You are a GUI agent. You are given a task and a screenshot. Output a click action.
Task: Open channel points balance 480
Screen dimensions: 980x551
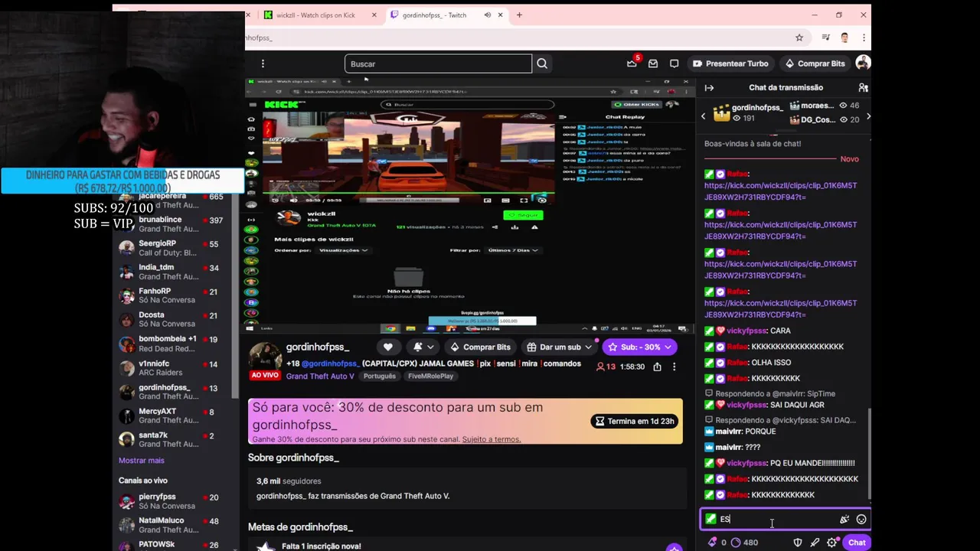pos(744,543)
